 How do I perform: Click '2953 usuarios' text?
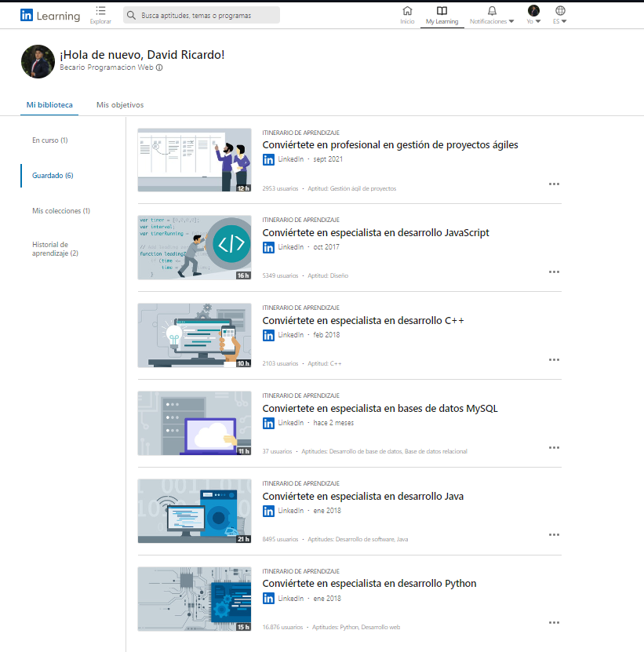click(x=280, y=188)
